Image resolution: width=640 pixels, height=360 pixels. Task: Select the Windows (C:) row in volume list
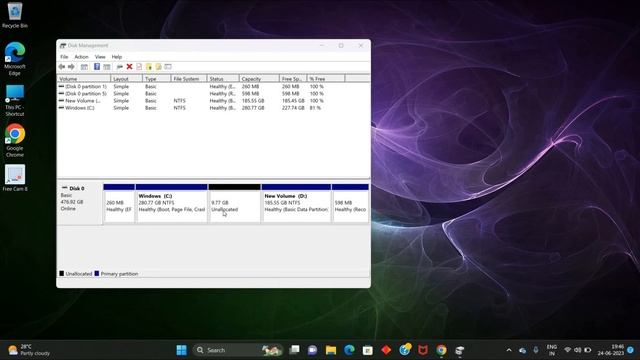[213, 108]
